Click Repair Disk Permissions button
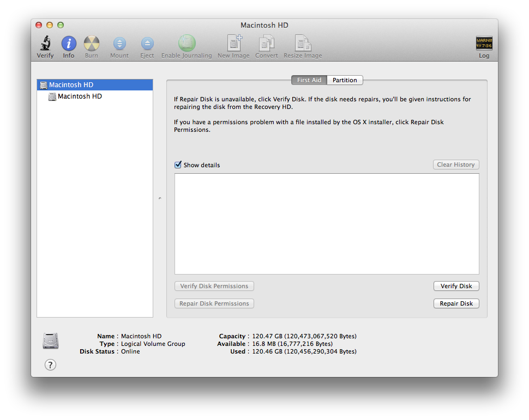Viewport: 529px width, 420px height. click(214, 304)
